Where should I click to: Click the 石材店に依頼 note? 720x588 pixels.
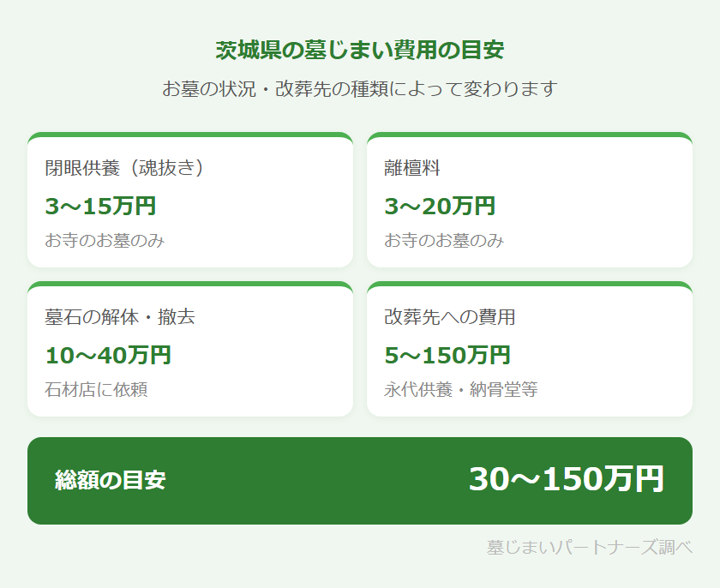coord(96,390)
